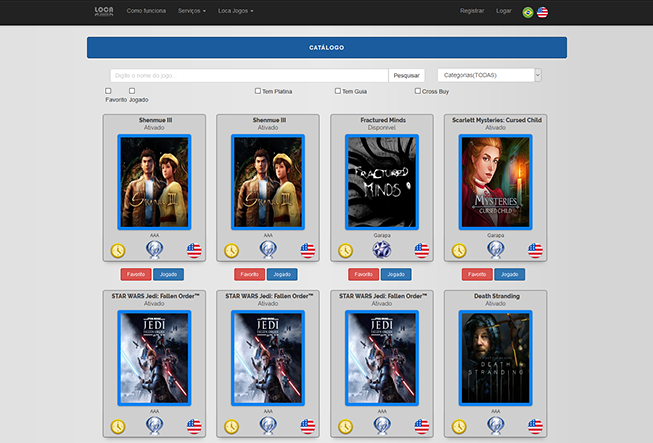Switch site language to US English flag
The height and width of the screenshot is (443, 653).
coord(542,12)
